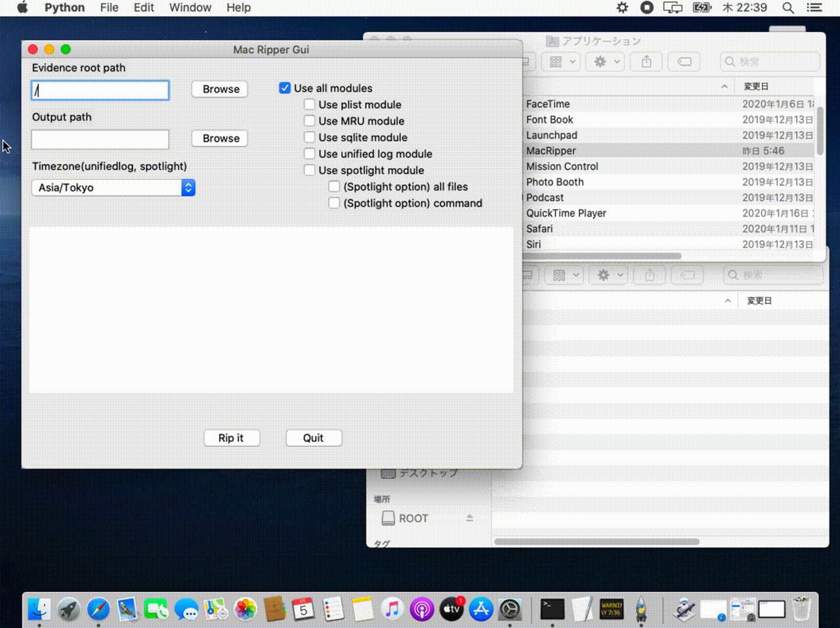
Task: Check Spotlight option command
Action: (334, 203)
